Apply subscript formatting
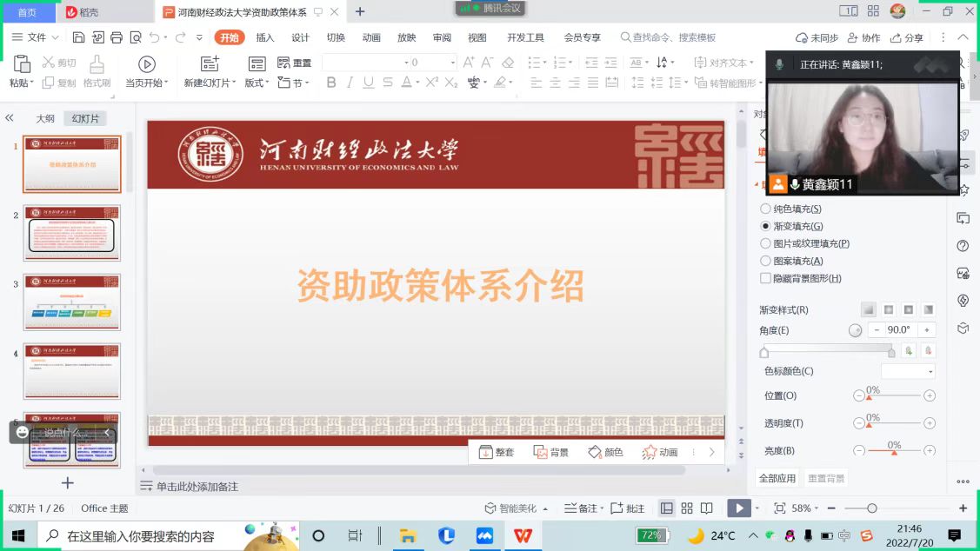 451,83
